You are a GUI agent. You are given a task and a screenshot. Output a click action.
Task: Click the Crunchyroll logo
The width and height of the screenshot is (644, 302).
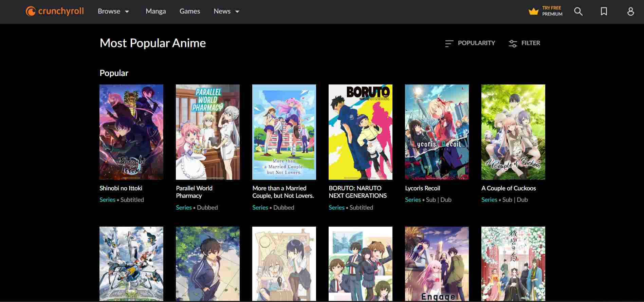coord(55,11)
